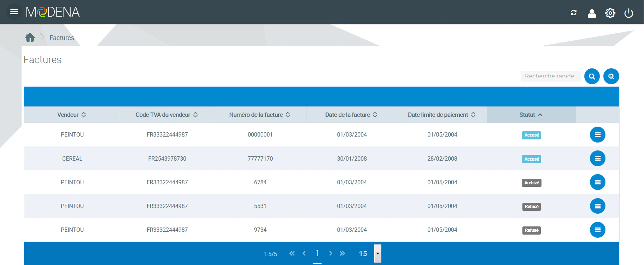The height and width of the screenshot is (265, 644).
Task: Refresh data with the sync icon
Action: click(574, 13)
